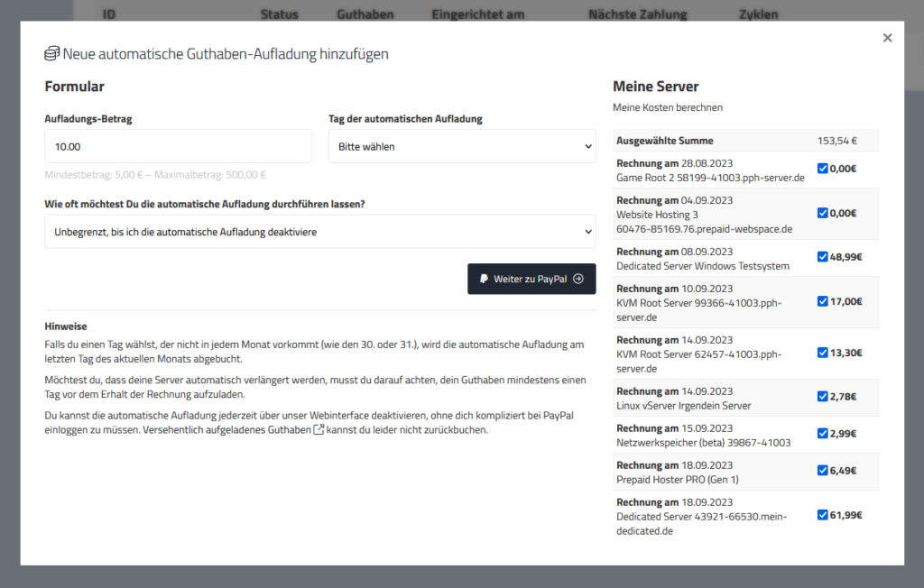Click the '2,99€' price value

point(844,434)
